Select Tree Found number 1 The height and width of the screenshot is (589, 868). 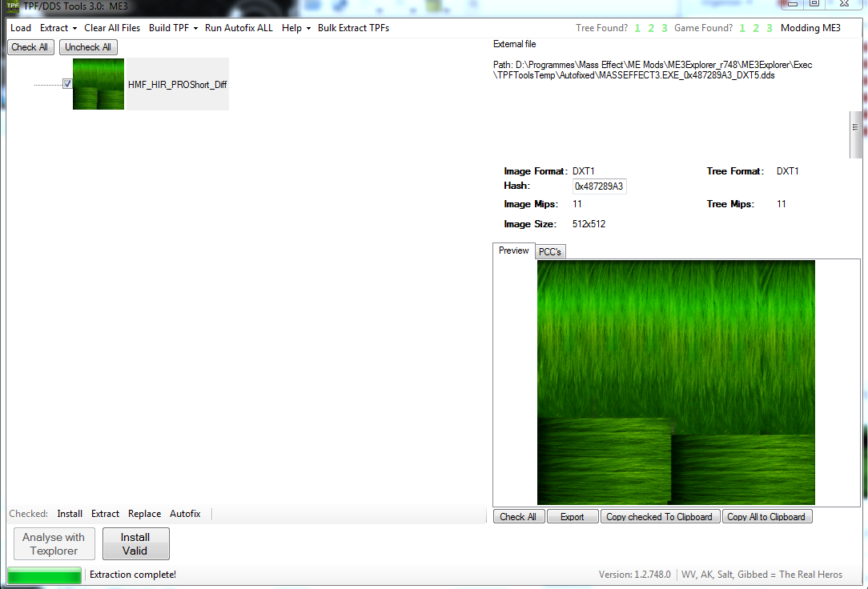637,28
